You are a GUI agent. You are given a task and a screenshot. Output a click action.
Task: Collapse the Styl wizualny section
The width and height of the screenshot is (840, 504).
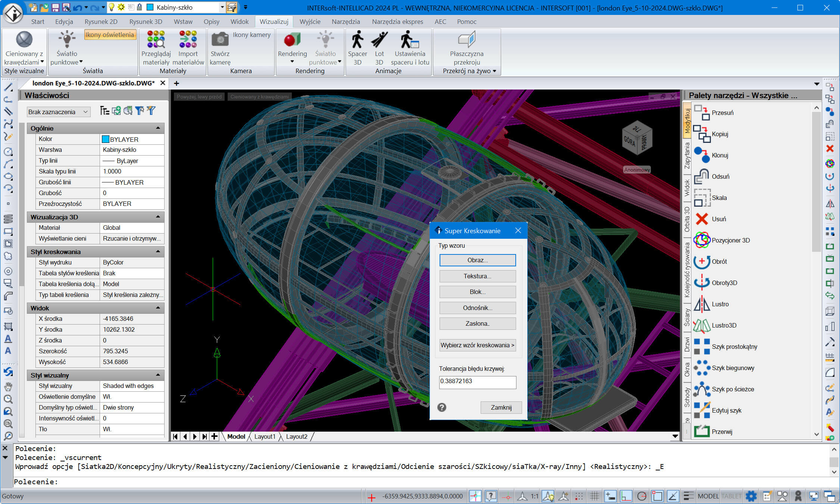pos(158,375)
